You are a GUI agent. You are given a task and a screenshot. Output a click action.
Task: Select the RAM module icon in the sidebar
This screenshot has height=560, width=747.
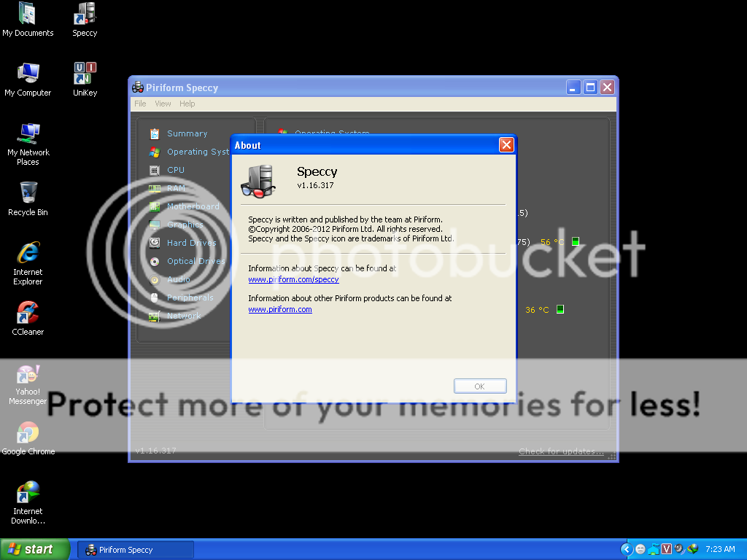click(155, 188)
